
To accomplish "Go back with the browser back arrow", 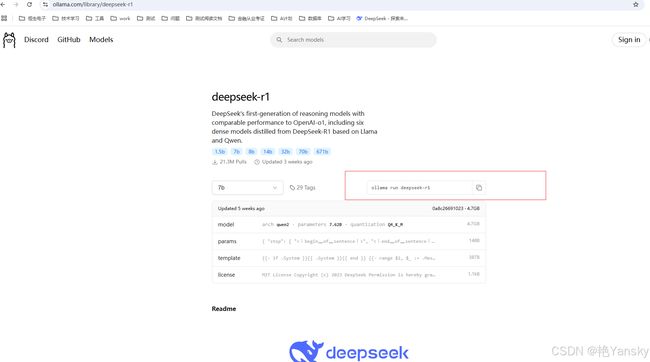I will (x=3, y=5).
